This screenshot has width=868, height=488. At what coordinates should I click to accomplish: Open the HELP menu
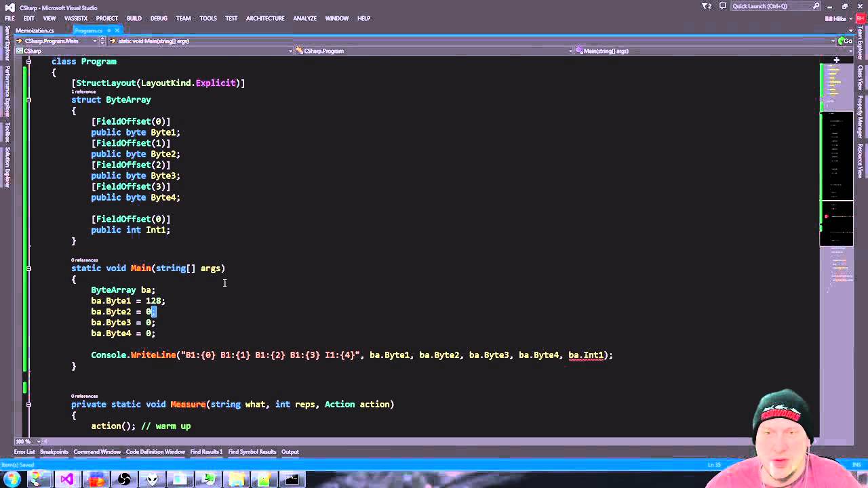(x=363, y=18)
